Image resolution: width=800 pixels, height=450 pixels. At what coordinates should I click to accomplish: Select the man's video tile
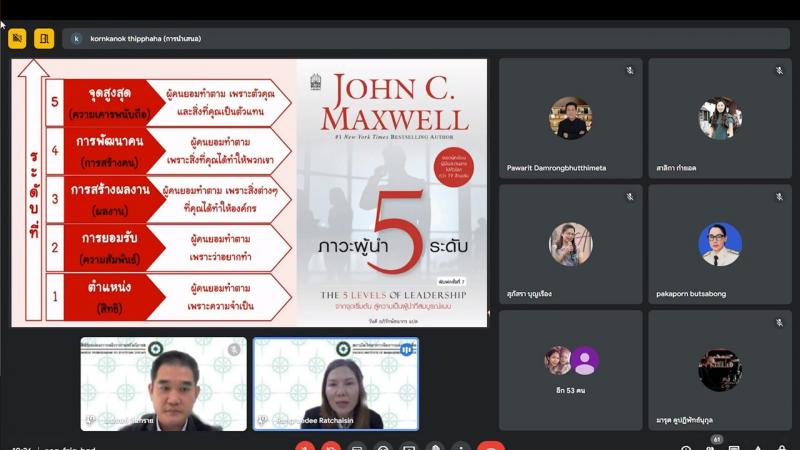click(x=163, y=384)
